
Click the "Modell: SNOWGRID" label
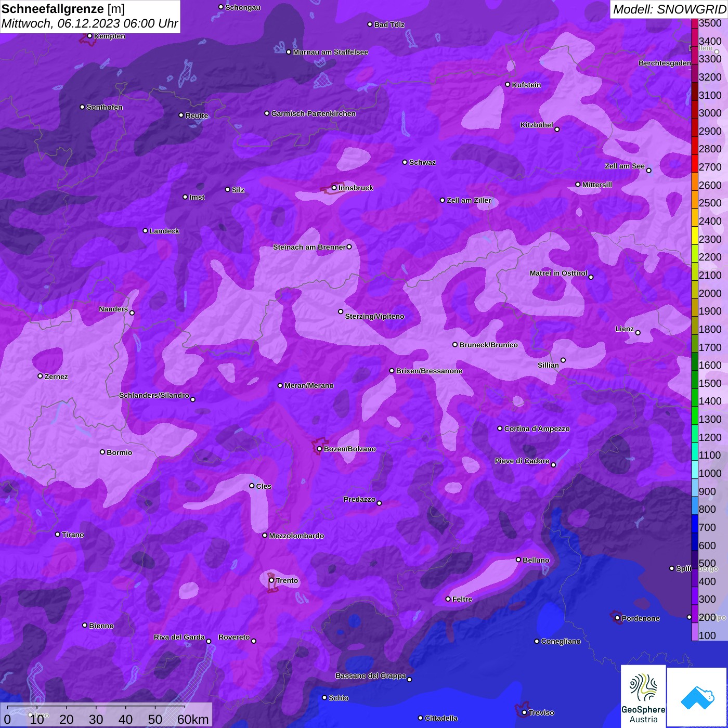pyautogui.click(x=669, y=9)
